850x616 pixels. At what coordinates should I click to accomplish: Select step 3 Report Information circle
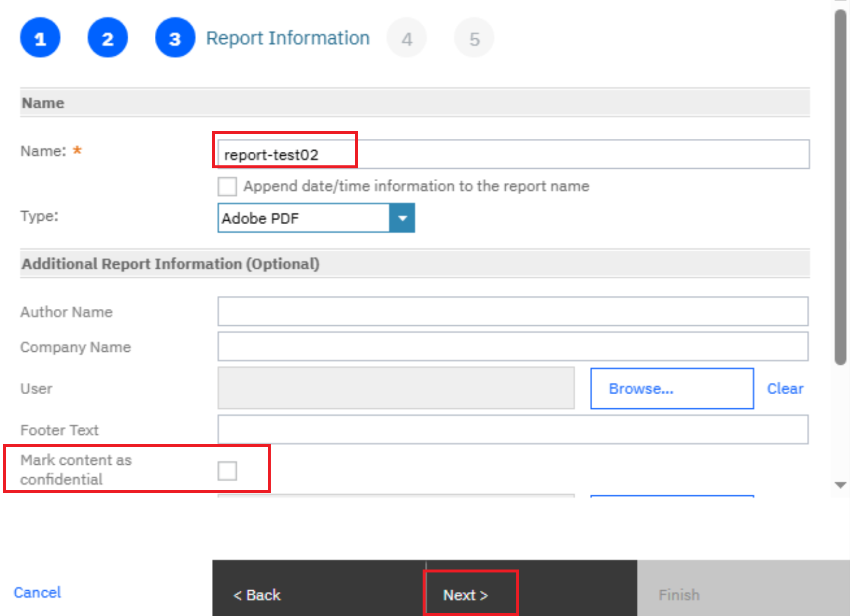click(175, 38)
